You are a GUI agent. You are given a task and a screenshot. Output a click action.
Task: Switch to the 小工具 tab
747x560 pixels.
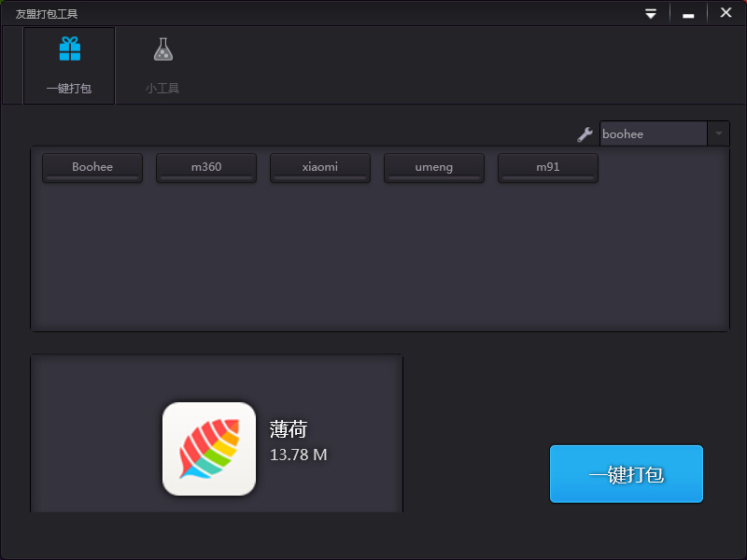162,65
